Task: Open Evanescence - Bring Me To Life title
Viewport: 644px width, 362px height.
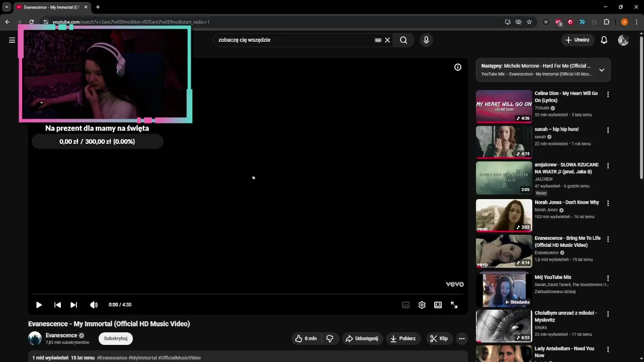Action: (568, 242)
